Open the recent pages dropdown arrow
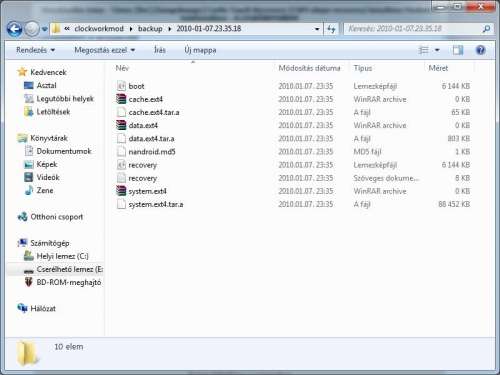This screenshot has width=500, height=375. (x=44, y=29)
